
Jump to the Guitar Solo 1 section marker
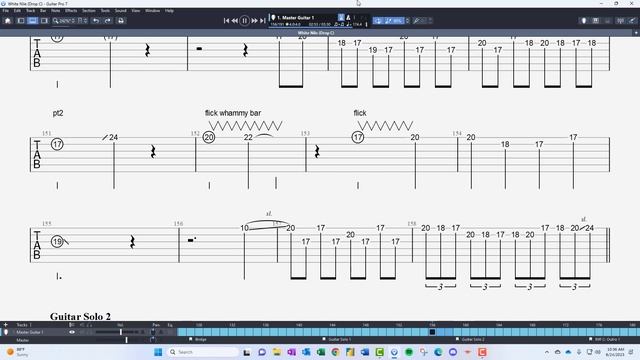tap(337, 340)
